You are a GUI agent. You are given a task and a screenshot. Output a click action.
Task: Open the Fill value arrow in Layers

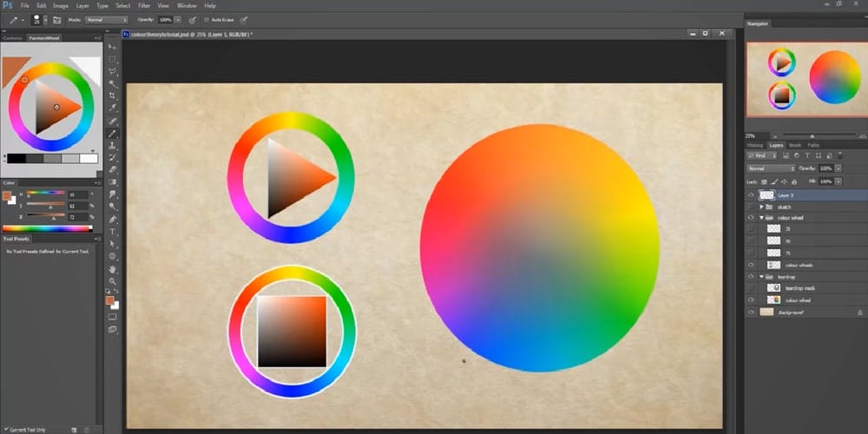pos(838,181)
